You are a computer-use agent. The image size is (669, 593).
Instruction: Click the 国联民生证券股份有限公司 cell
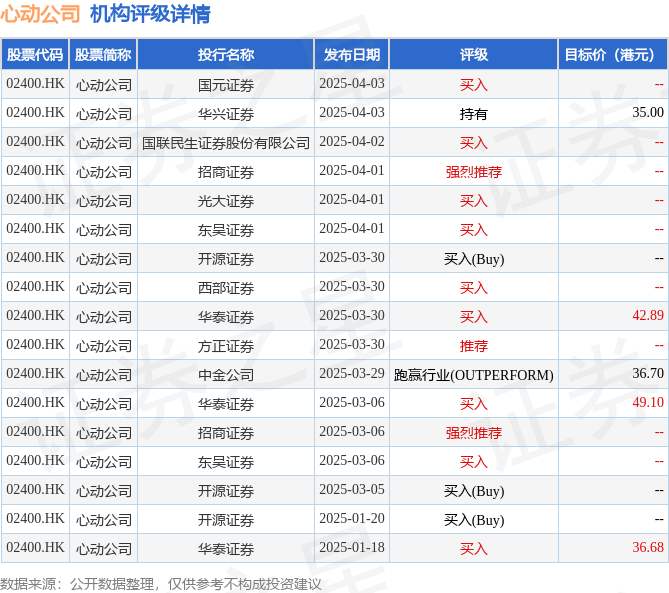coord(226,143)
